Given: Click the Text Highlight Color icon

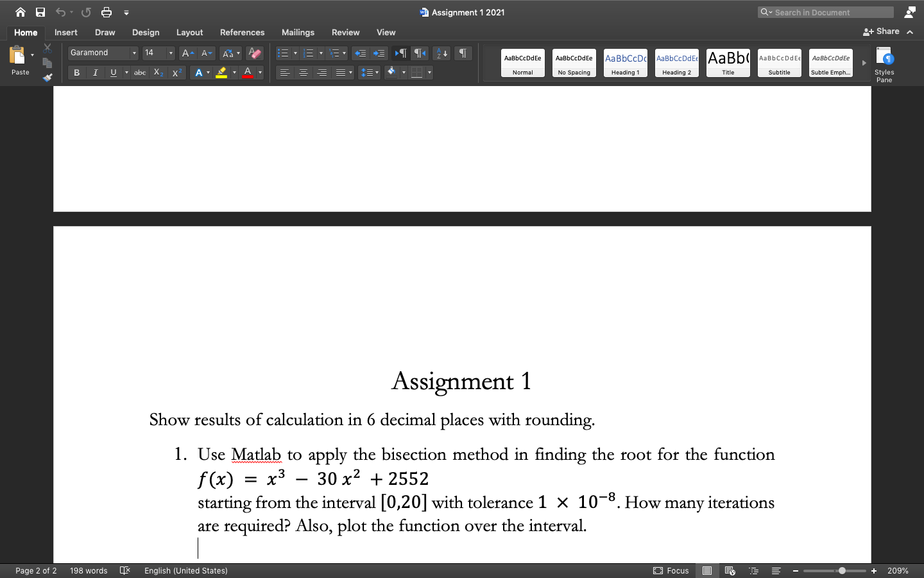Looking at the screenshot, I should click(x=221, y=73).
